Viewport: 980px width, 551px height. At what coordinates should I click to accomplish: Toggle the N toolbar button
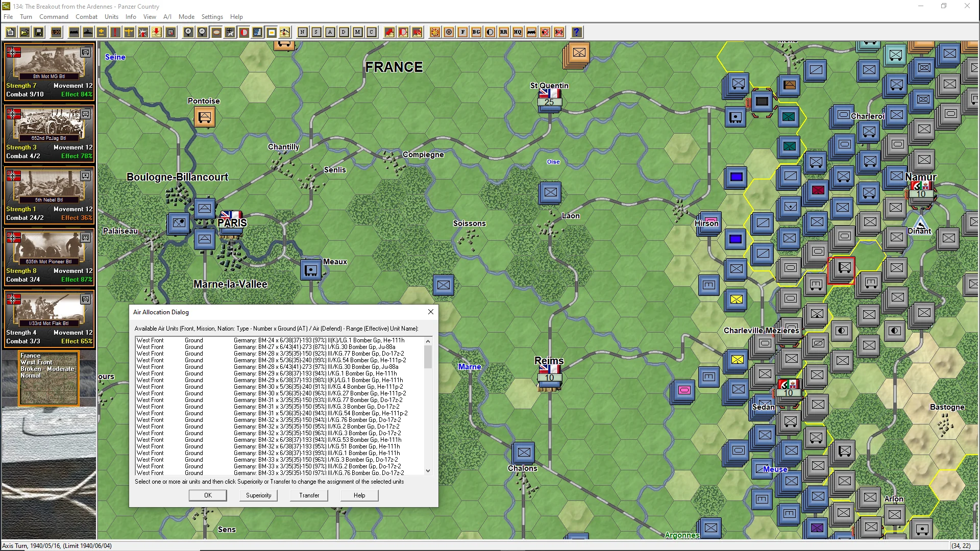coord(303,32)
